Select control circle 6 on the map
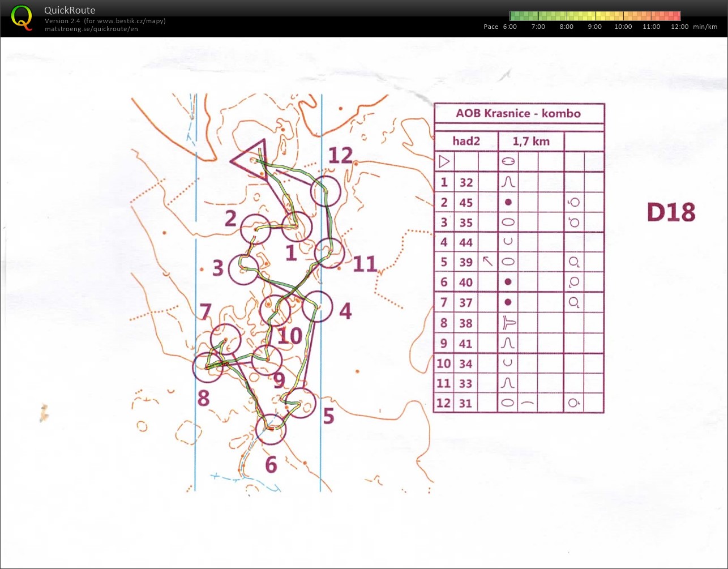Image resolution: width=728 pixels, height=569 pixels. [271, 429]
